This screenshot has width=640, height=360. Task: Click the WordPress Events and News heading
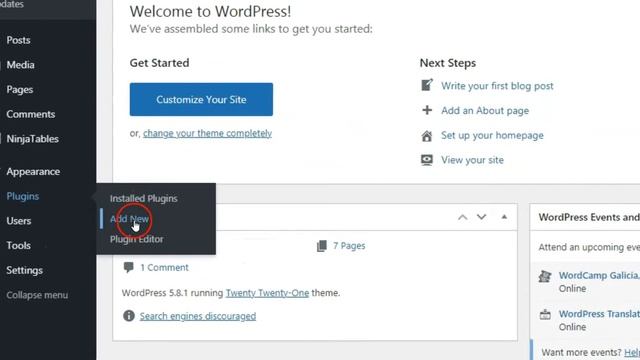click(x=589, y=217)
